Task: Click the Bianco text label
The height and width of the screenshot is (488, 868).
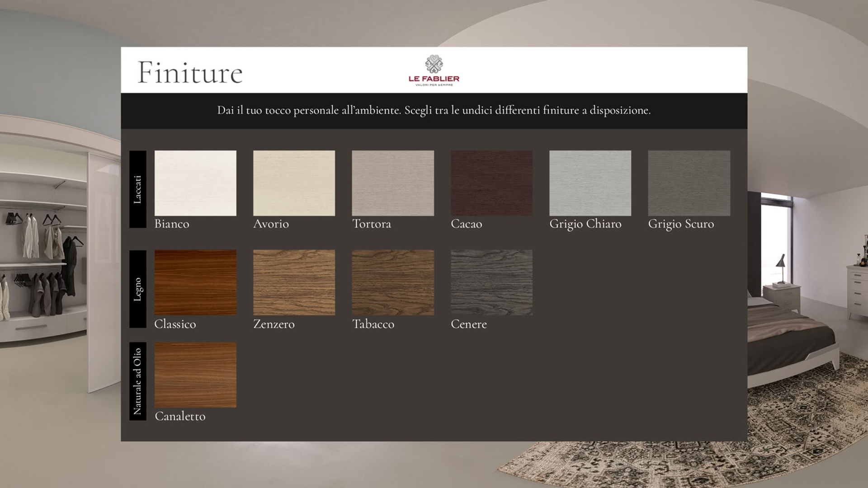Action: pyautogui.click(x=172, y=224)
